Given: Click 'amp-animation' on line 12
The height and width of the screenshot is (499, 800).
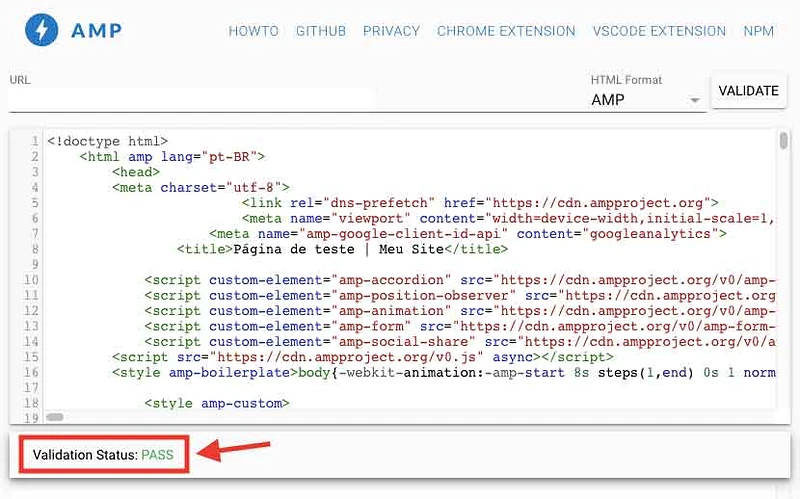Looking at the screenshot, I should point(391,311).
